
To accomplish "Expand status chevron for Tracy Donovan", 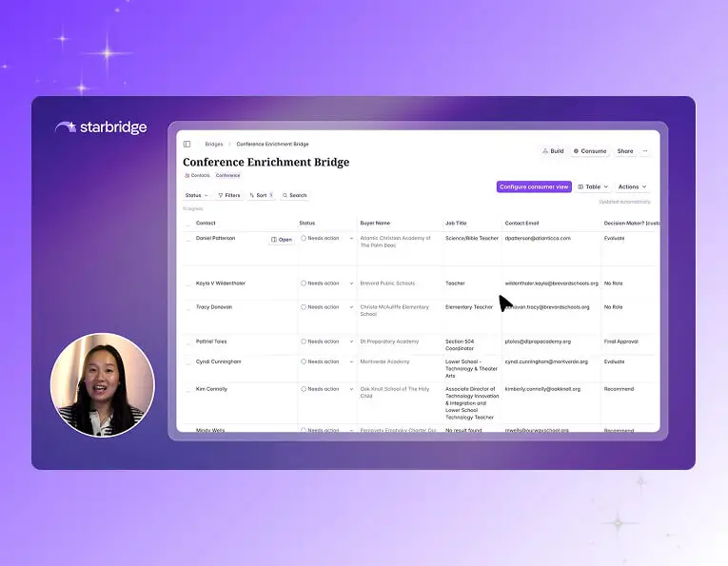I will pos(351,307).
